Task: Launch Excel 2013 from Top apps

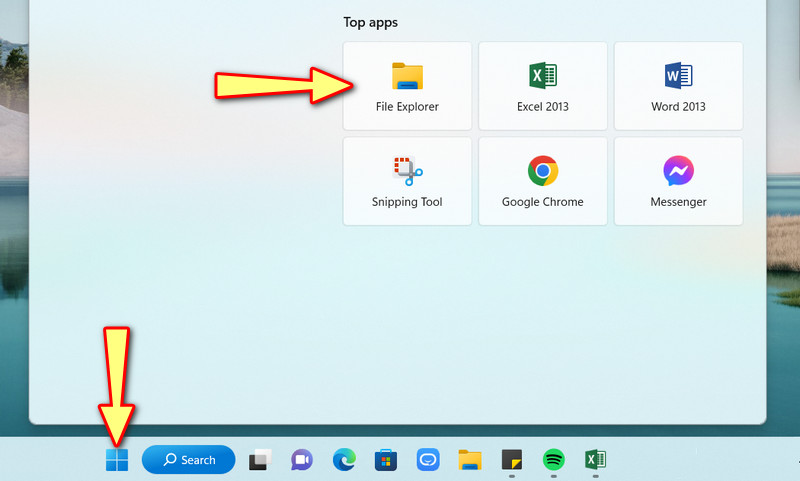Action: click(543, 86)
